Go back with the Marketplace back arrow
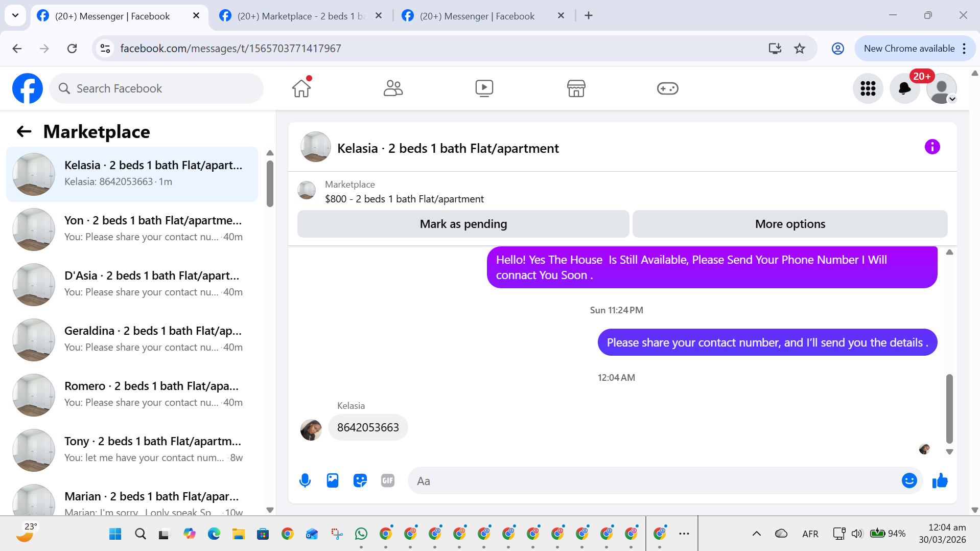Viewport: 980px width, 551px height. point(24,132)
